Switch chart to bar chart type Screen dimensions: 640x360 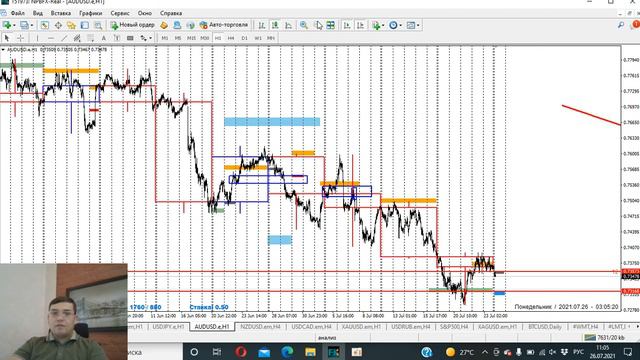(262, 25)
